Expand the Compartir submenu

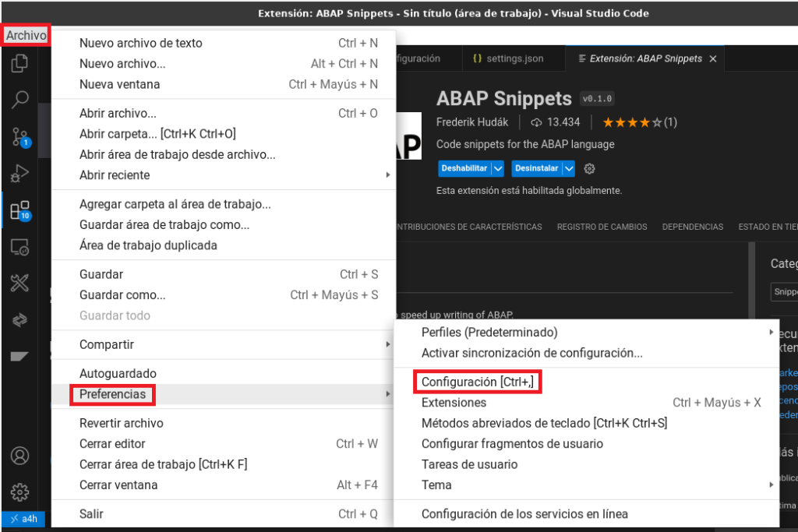click(224, 345)
